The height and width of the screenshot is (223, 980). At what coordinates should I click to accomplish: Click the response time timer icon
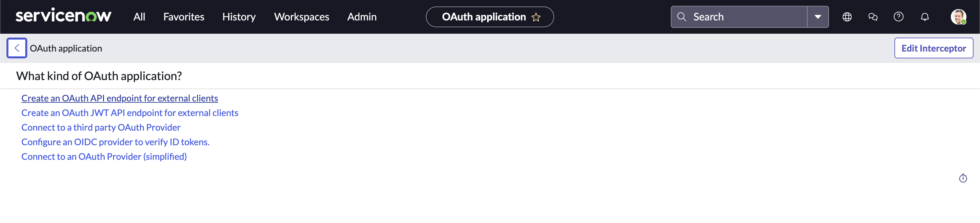click(963, 178)
